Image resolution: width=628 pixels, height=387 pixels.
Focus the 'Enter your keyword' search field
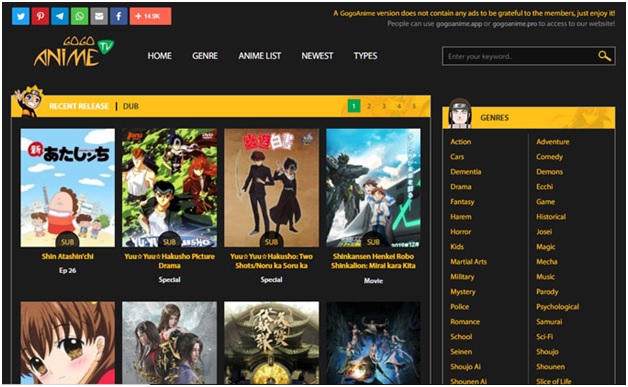point(528,56)
